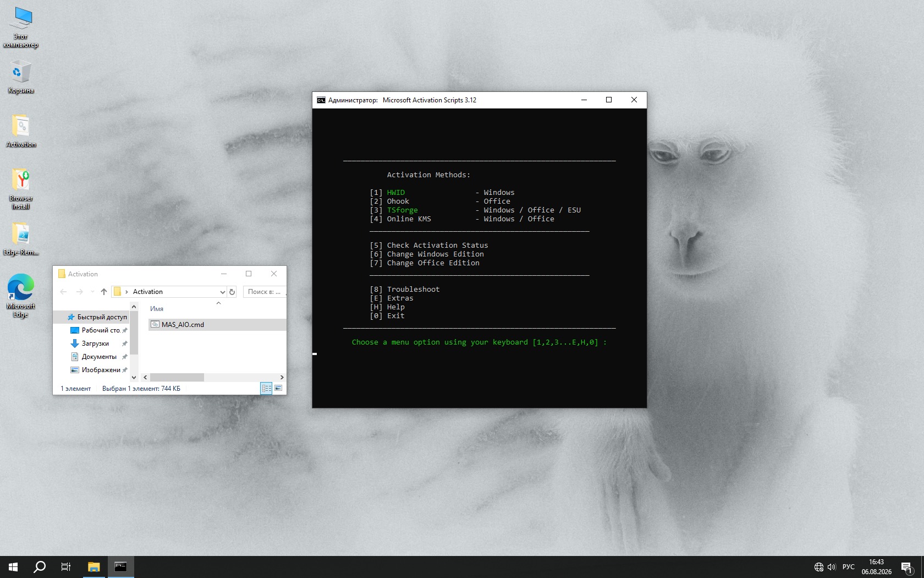Click the Change Windows Edition line

click(427, 254)
